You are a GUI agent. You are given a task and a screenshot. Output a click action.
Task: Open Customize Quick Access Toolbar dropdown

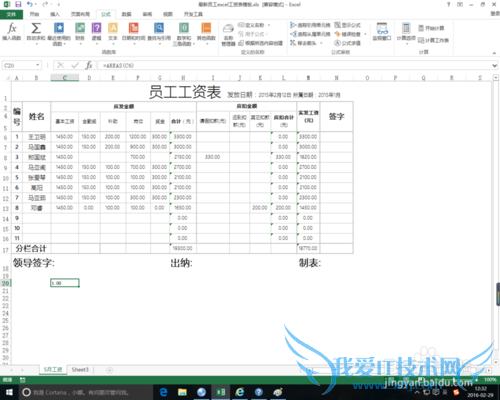(59, 4)
